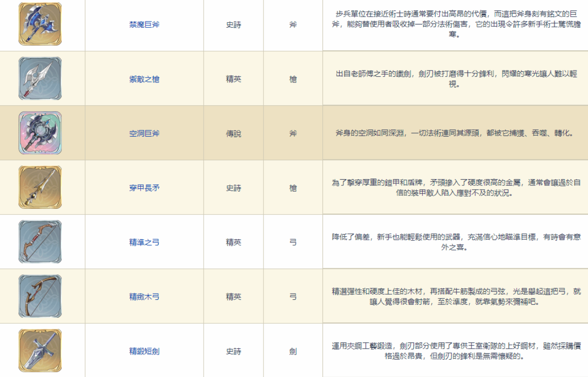
Task: Follow the 空洞巨斧 link
Action: (144, 134)
